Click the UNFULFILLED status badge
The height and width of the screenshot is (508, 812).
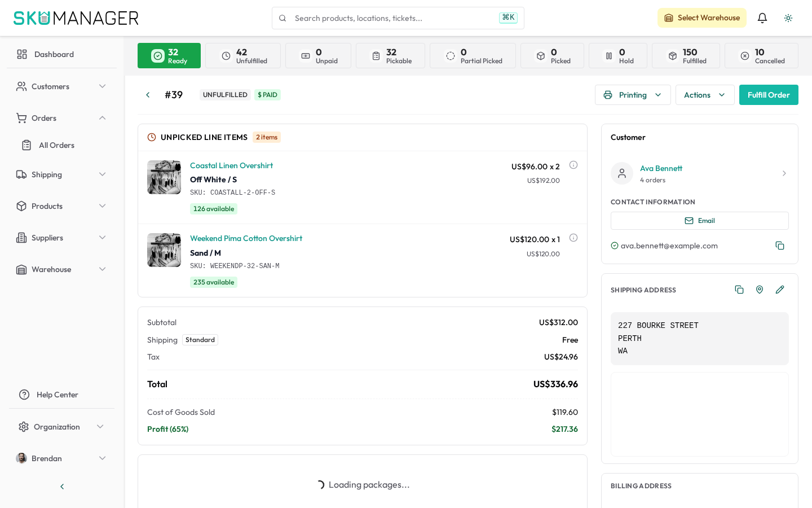[225, 95]
